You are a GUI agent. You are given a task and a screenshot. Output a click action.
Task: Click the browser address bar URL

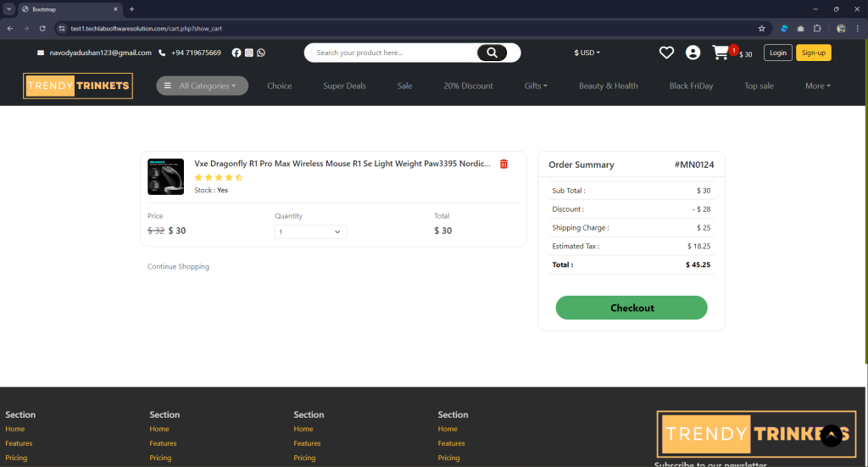click(x=146, y=28)
